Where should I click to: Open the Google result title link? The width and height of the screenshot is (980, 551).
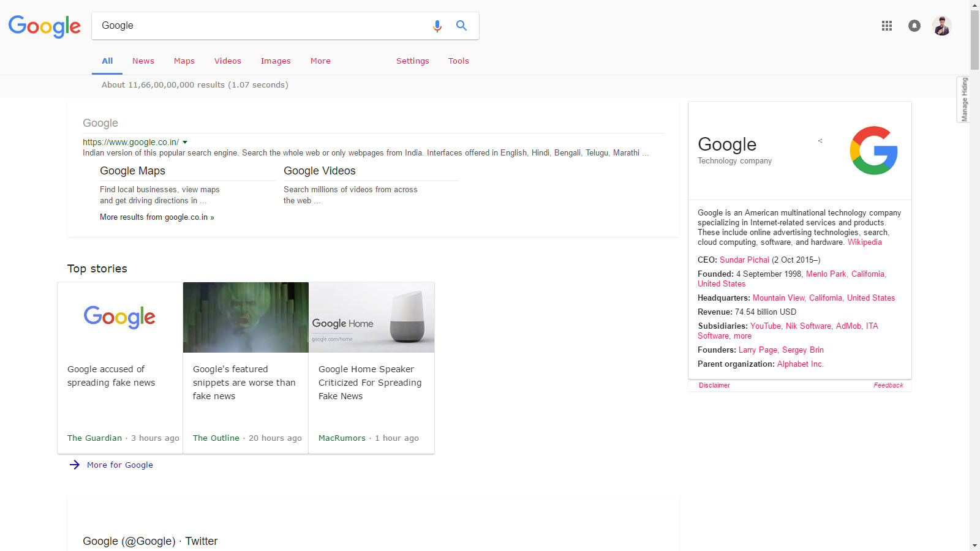pos(100,123)
